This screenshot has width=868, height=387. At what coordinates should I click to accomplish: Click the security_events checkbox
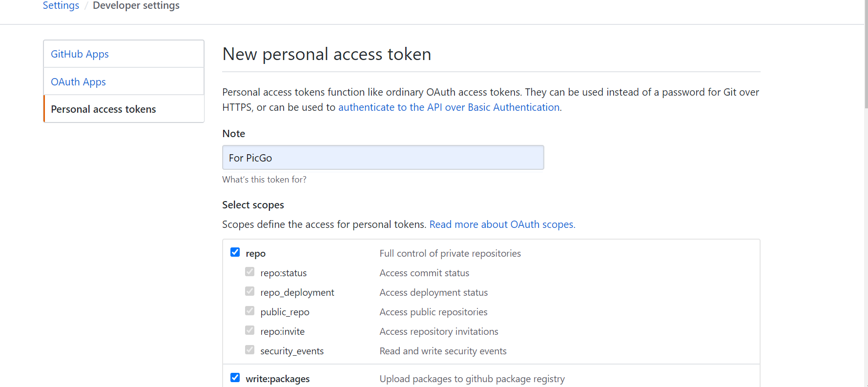250,350
